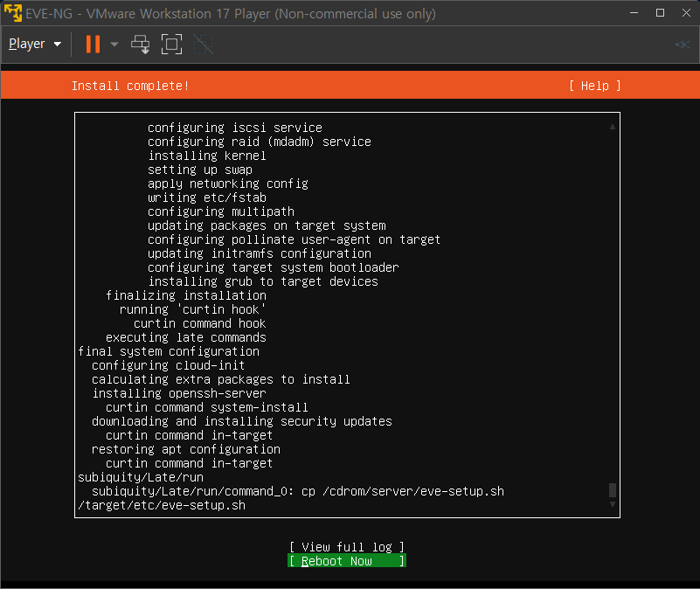Click log line 'restoring apt configuration'
Image resolution: width=700 pixels, height=589 pixels.
tap(186, 449)
